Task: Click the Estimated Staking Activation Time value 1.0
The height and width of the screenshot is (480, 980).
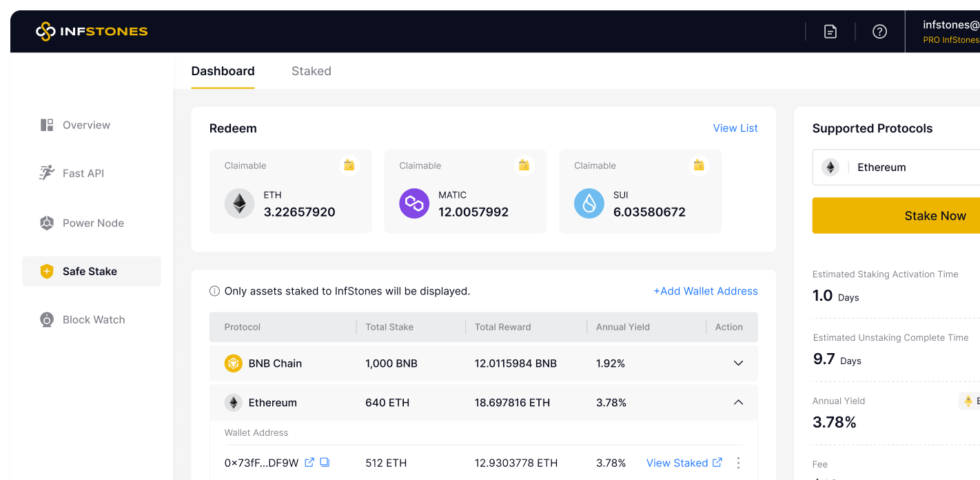Action: pos(823,296)
